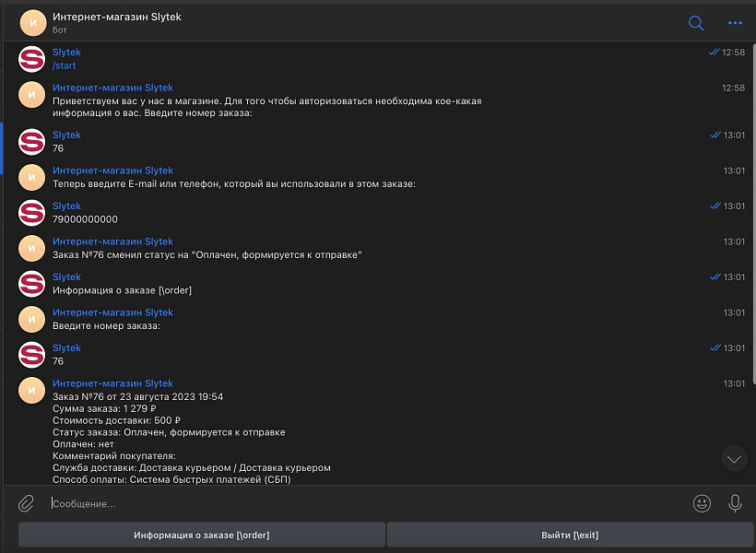Viewport: 756px width, 553px height.
Task: Click the bot avatar beside the welcome message
Action: point(32,94)
